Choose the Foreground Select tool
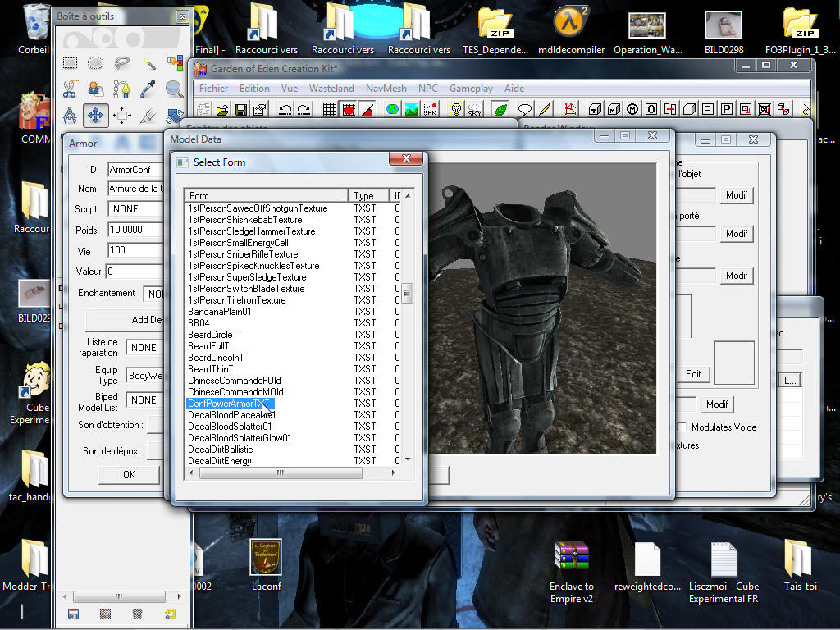This screenshot has height=630, width=840. (96, 89)
